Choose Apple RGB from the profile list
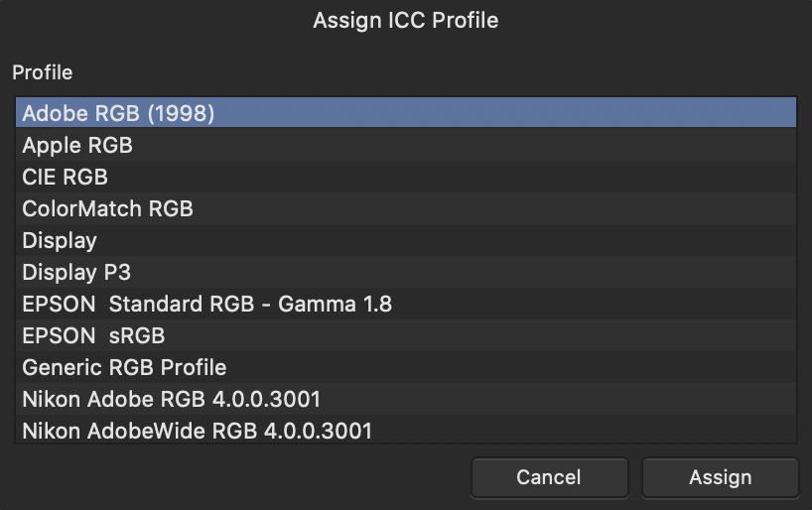Viewport: 812px width, 510px height. point(77,145)
